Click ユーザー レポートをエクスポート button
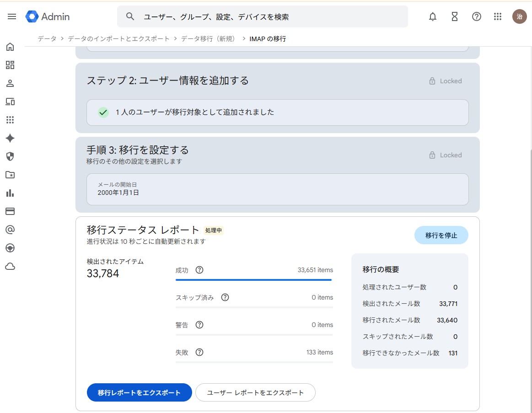The image size is (532, 413). pos(255,392)
